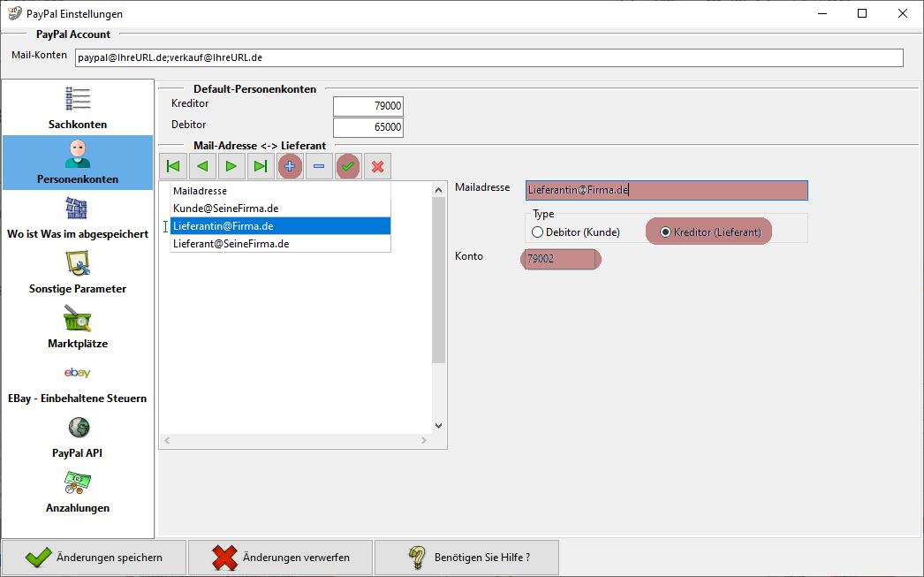The image size is (924, 577).
Task: Open Benötigen Sie Hilfe button
Action: (x=466, y=558)
